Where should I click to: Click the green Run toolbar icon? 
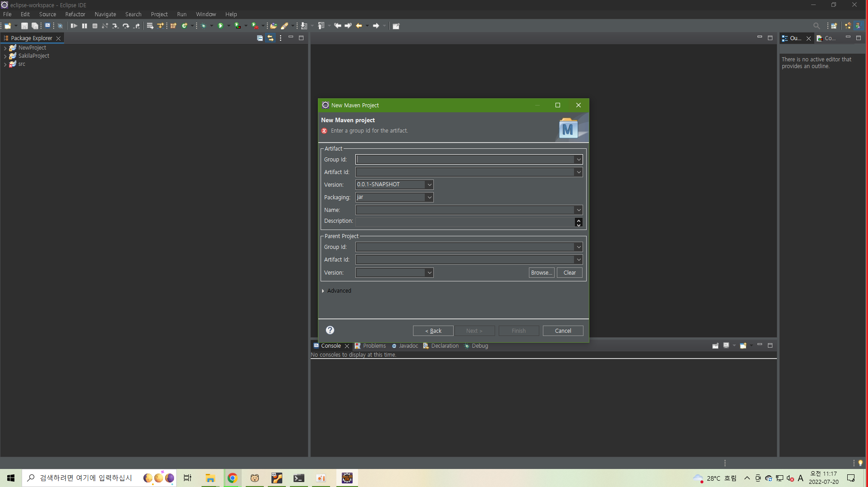pyautogui.click(x=220, y=26)
